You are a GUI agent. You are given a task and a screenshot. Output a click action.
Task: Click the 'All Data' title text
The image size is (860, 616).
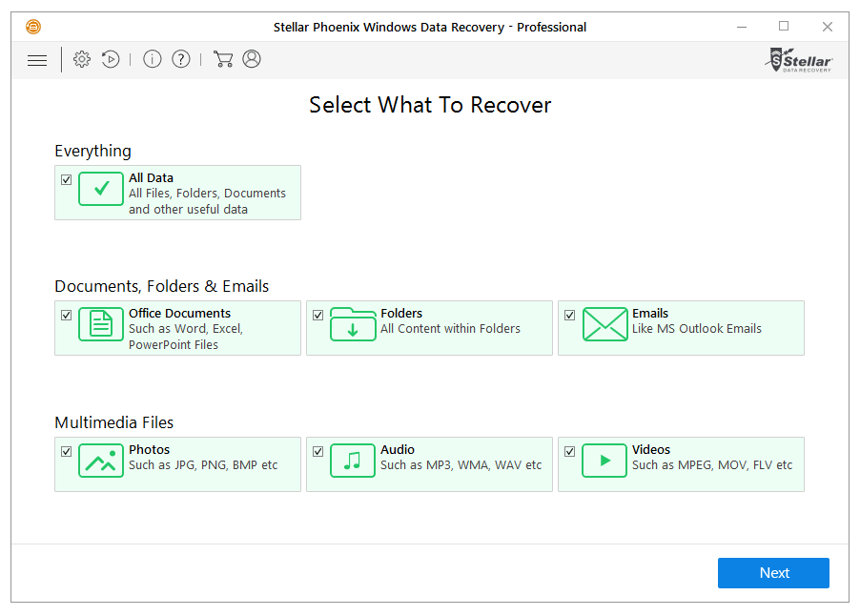coord(152,177)
